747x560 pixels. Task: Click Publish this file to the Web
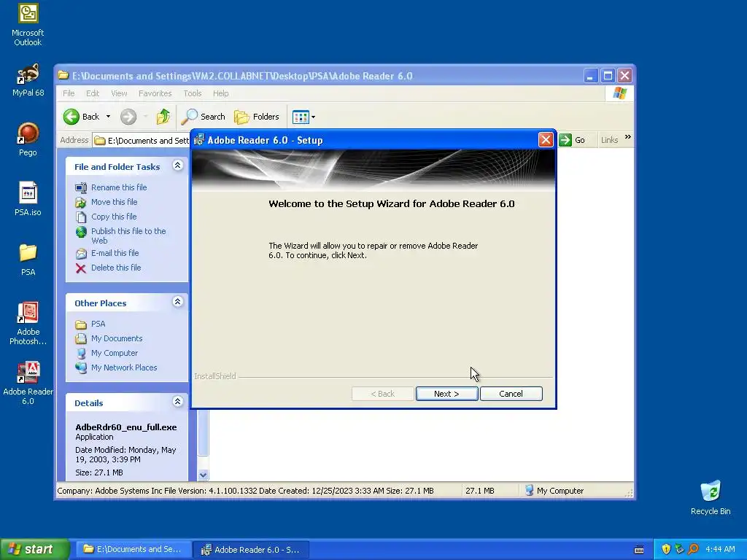click(x=128, y=236)
